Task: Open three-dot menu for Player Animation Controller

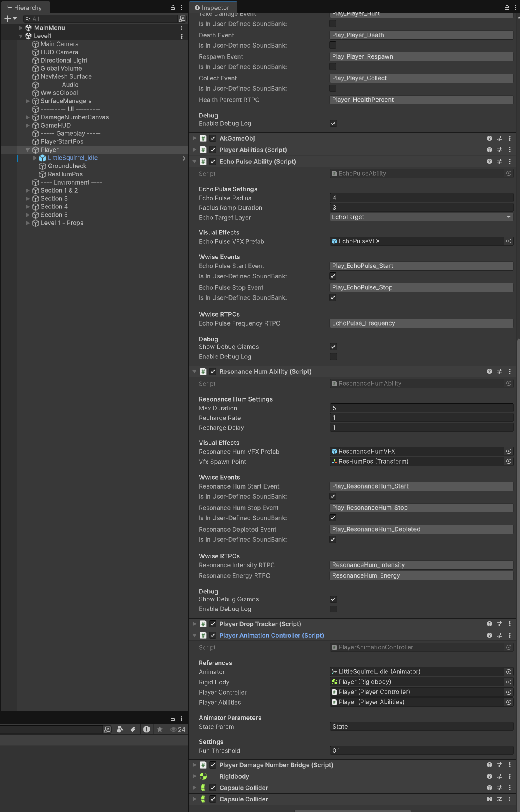Action: coord(510,635)
